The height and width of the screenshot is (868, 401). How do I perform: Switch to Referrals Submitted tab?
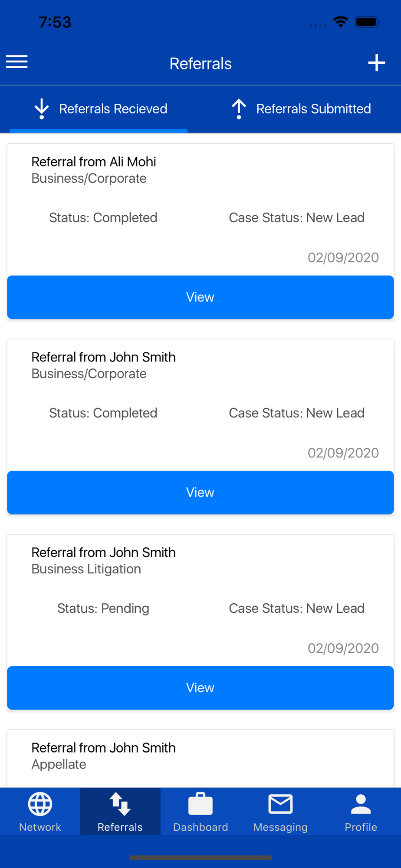coord(301,109)
